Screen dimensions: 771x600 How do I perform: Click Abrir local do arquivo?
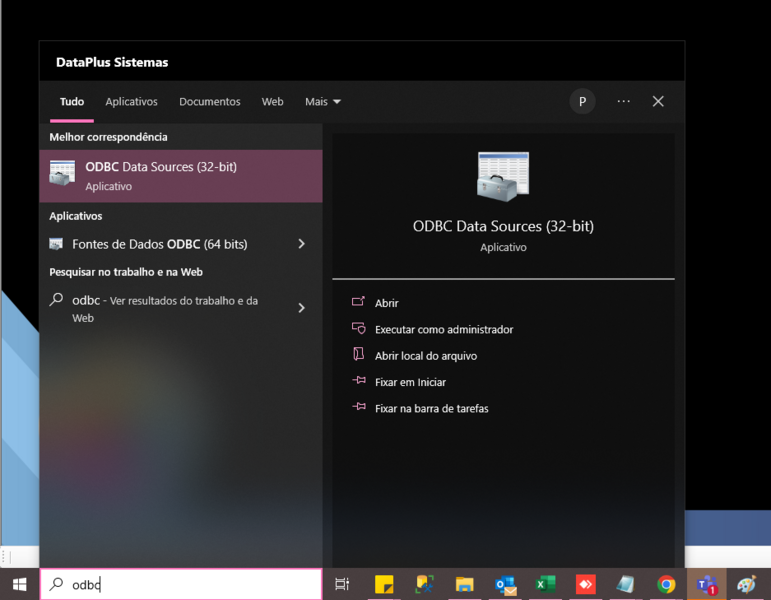pos(414,356)
